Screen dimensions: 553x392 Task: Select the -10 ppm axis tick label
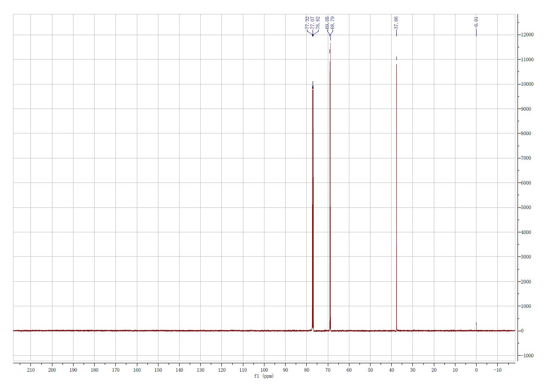tap(497, 370)
